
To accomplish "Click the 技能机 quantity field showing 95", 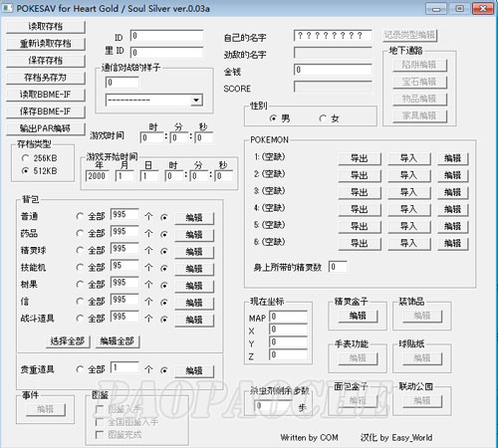I will pyautogui.click(x=124, y=266).
